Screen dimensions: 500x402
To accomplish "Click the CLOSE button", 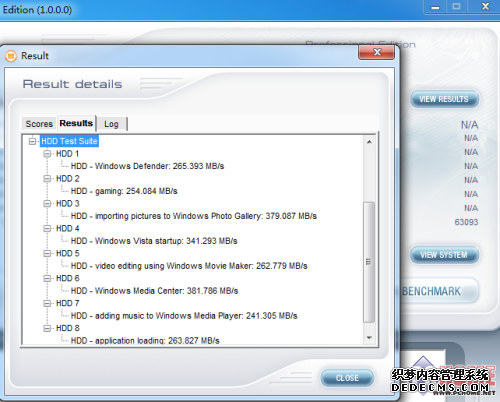I will click(347, 378).
